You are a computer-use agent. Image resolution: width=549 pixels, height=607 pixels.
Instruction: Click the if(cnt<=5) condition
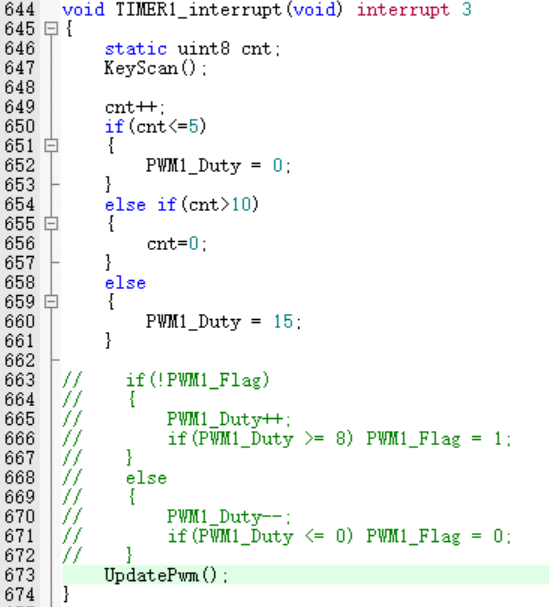tap(156, 127)
